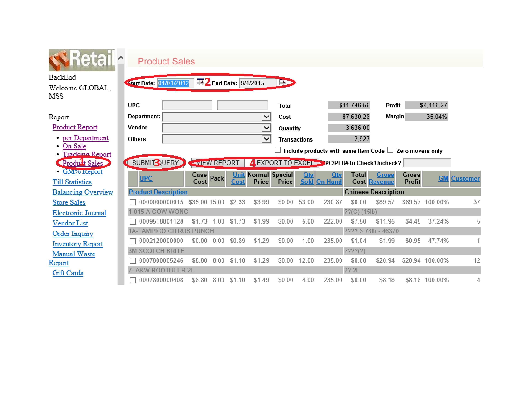Tick the checkbox for UPC 0002120000000

point(133,241)
